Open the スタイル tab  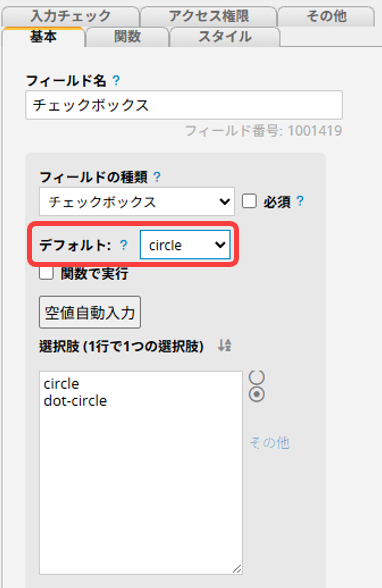coord(225,37)
